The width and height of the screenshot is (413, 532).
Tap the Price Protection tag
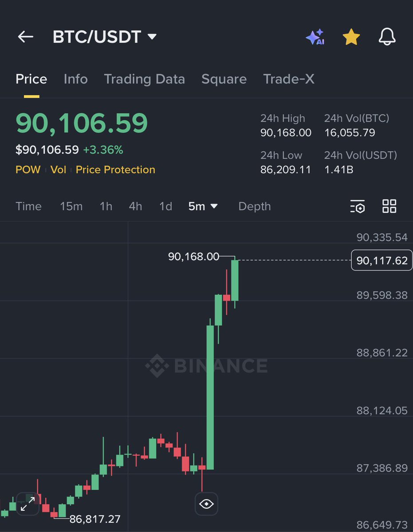coord(115,170)
